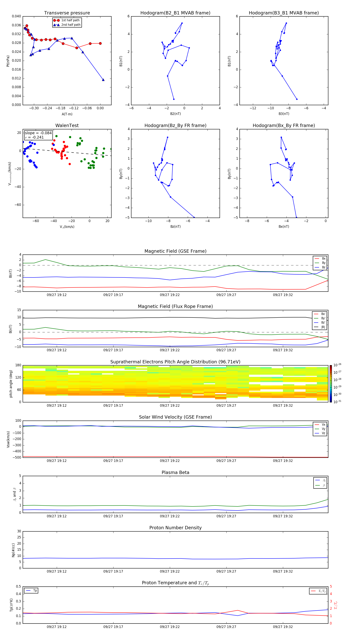This screenshot has width=351, height=644.
Task: Click the pitch angle spectrogram heatmap
Action: [175, 384]
